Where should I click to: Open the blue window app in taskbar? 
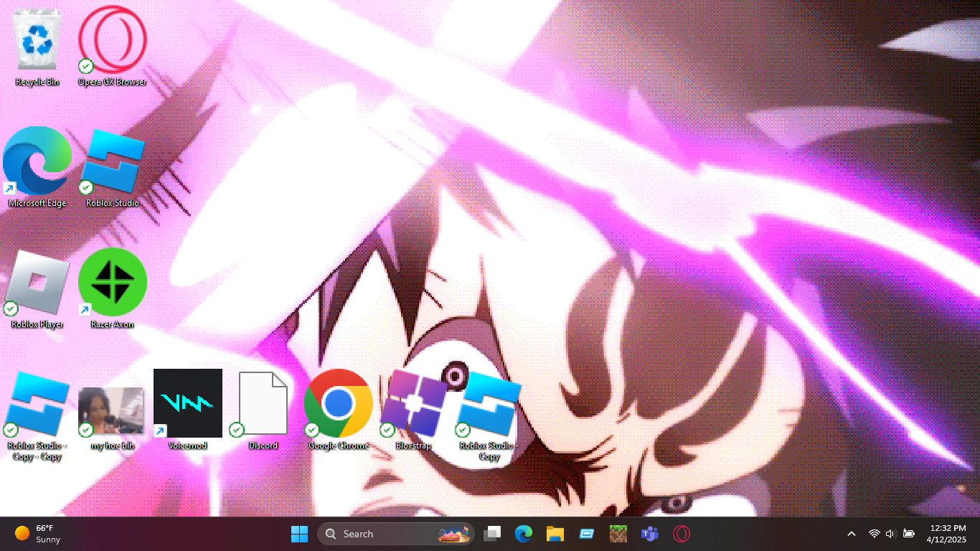pos(587,534)
